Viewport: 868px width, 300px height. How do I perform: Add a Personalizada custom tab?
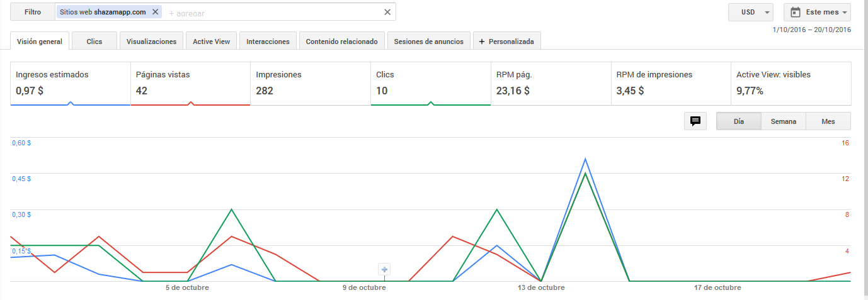tap(506, 42)
